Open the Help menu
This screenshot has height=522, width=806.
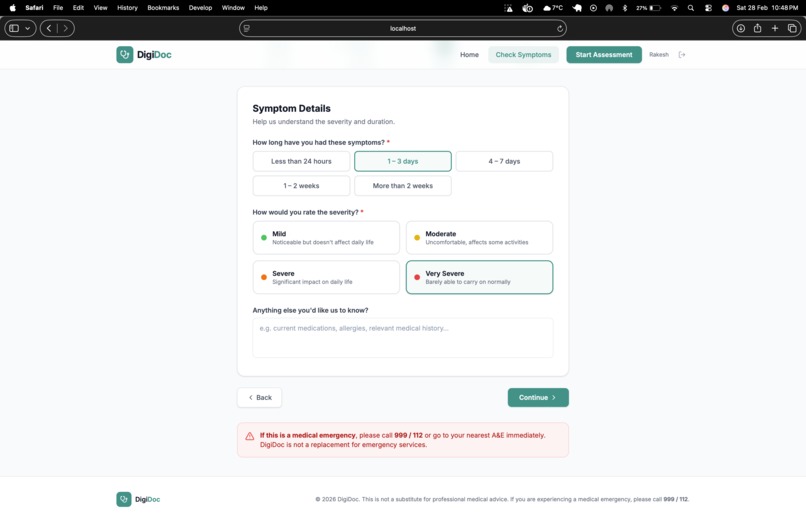(x=261, y=8)
